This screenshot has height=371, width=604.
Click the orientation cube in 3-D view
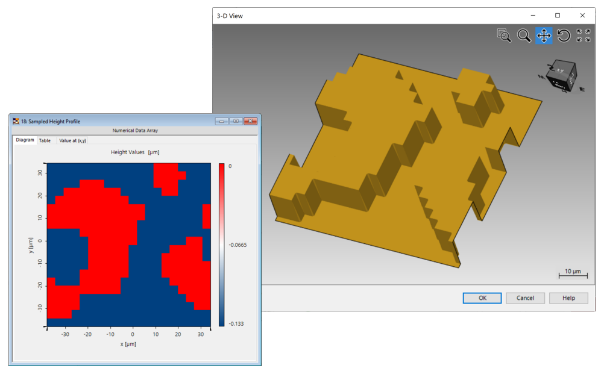[x=562, y=76]
